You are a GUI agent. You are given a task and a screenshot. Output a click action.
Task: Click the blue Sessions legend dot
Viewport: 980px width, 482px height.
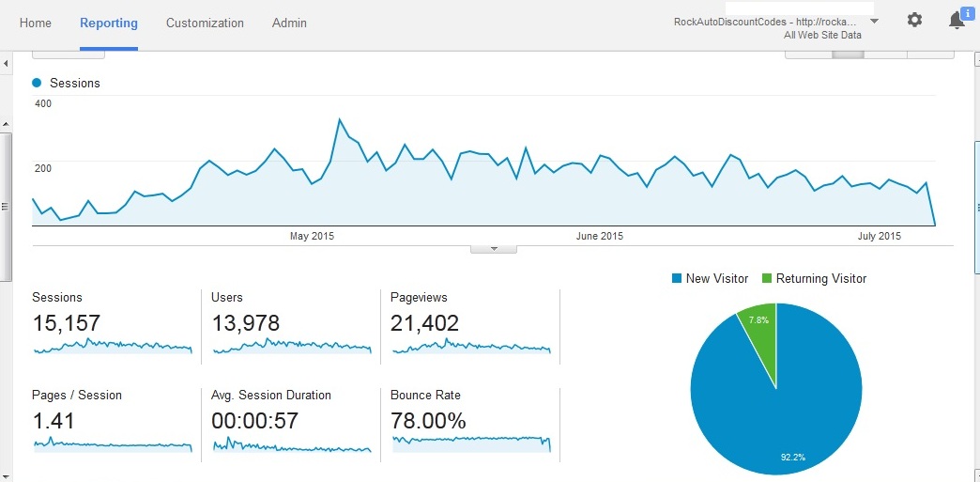[37, 83]
